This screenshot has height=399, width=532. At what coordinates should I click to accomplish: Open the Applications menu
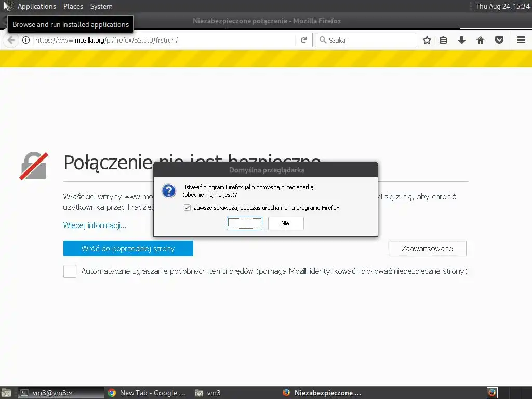pos(37,6)
